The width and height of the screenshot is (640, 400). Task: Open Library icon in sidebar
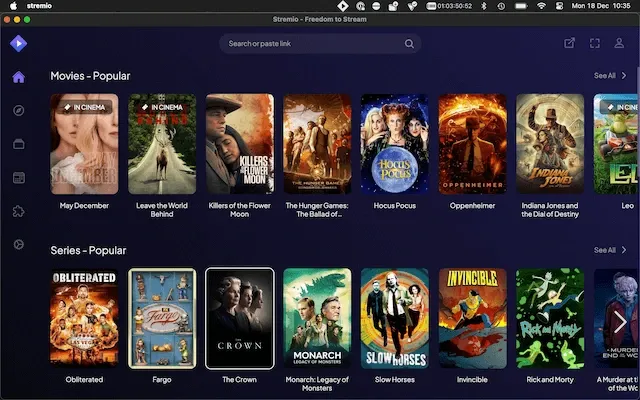pyautogui.click(x=18, y=144)
